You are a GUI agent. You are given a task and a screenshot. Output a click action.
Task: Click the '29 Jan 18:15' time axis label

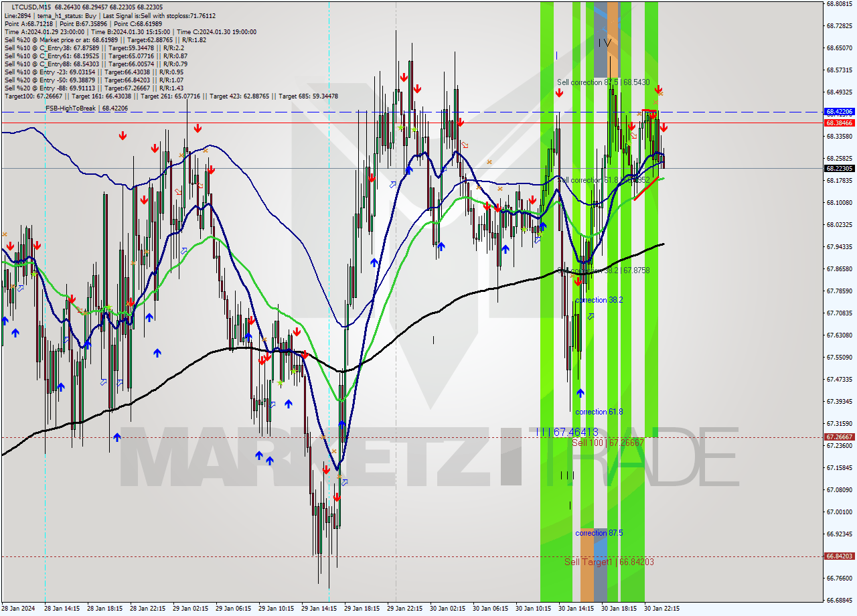(362, 609)
